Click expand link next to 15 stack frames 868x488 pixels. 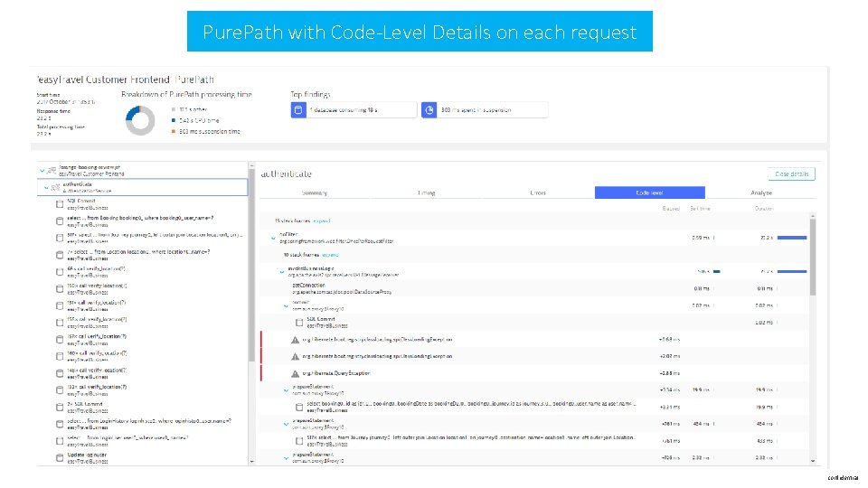click(x=322, y=221)
